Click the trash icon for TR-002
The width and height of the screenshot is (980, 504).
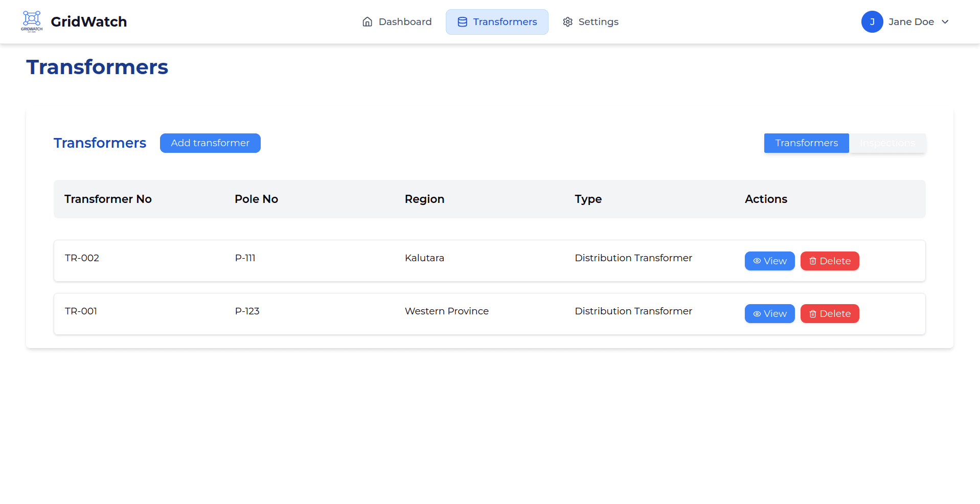[812, 261]
